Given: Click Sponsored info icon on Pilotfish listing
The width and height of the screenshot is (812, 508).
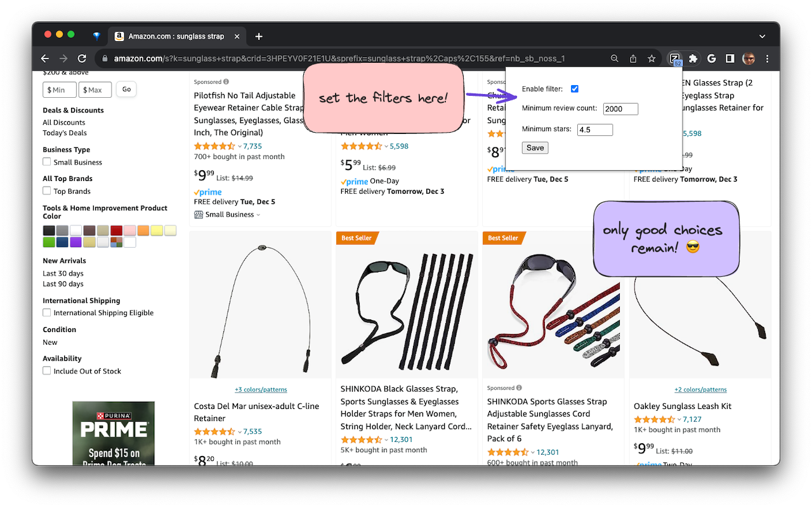Looking at the screenshot, I should point(226,82).
